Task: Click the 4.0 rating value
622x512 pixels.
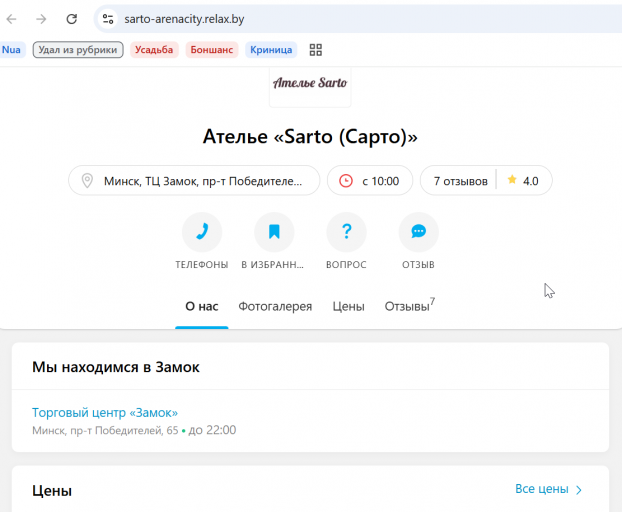Action: (x=530, y=181)
